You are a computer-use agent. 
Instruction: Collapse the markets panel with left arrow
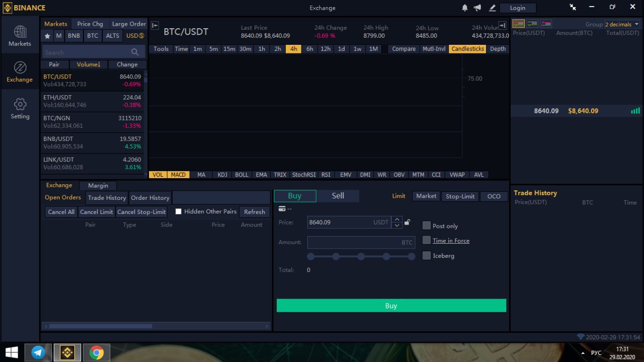pyautogui.click(x=155, y=25)
